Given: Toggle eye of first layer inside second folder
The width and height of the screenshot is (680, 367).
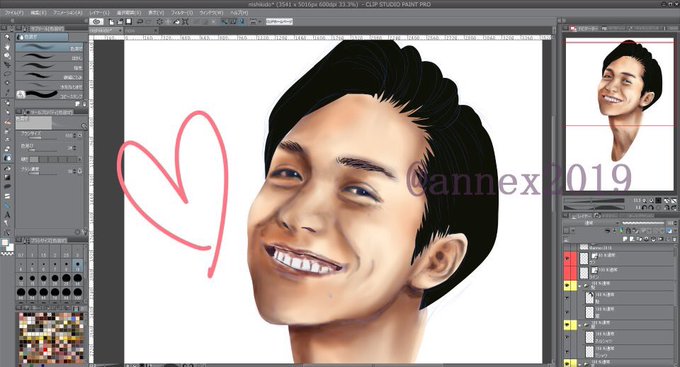Looking at the screenshot, I should 567,337.
